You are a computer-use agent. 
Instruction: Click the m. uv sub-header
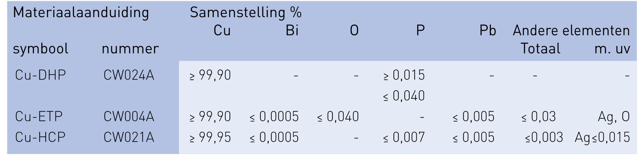click(x=612, y=49)
